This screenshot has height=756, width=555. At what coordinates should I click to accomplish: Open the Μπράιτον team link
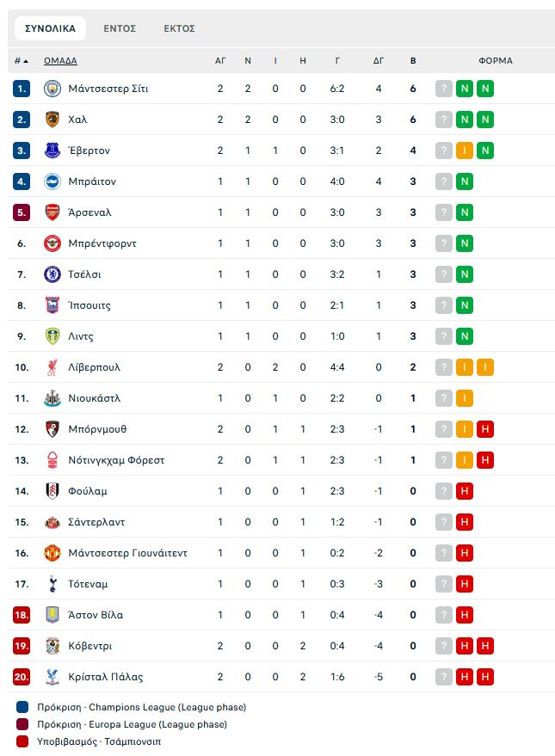pos(92,181)
